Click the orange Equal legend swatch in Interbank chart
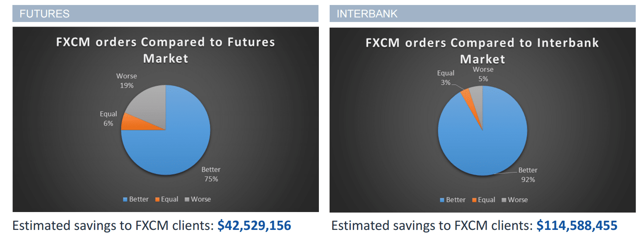This screenshot has width=644, height=244. click(474, 200)
